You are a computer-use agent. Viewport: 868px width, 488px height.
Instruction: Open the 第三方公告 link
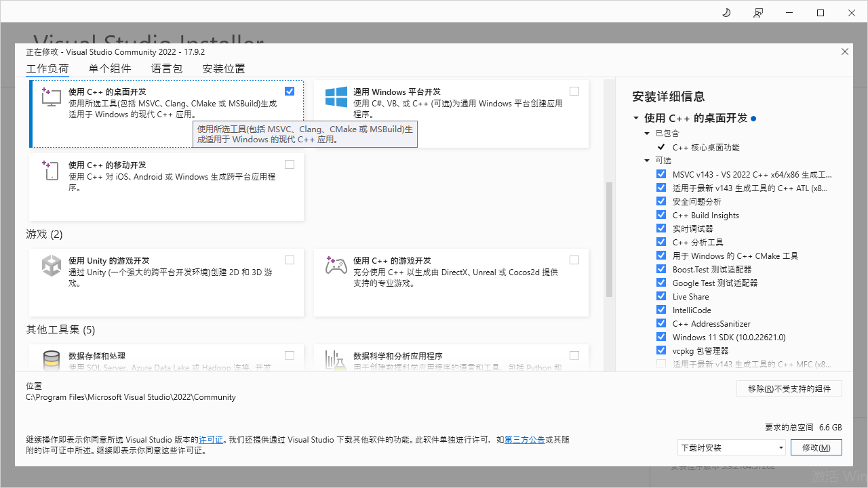click(x=524, y=440)
